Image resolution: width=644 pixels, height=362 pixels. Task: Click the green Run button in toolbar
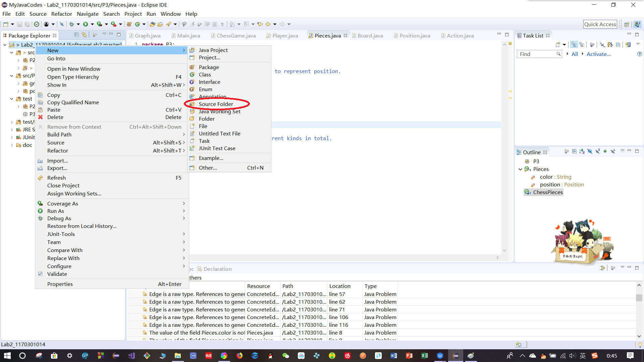[x=85, y=24]
